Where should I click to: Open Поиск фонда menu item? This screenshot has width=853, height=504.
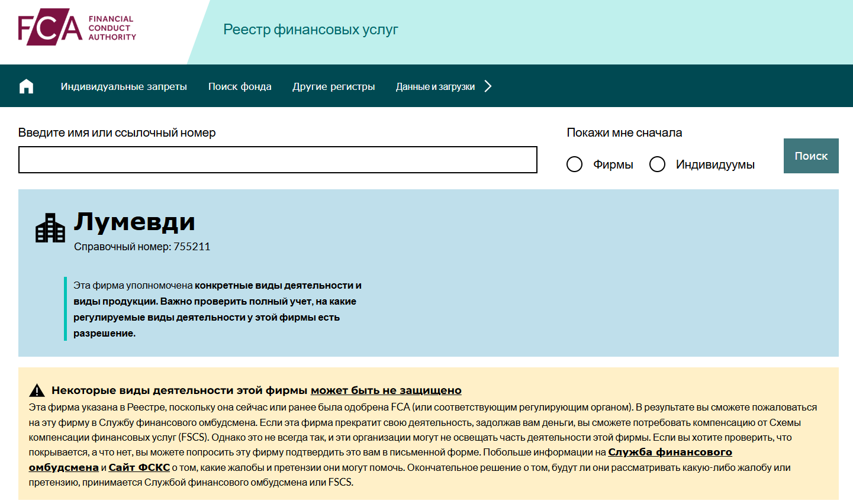(240, 86)
